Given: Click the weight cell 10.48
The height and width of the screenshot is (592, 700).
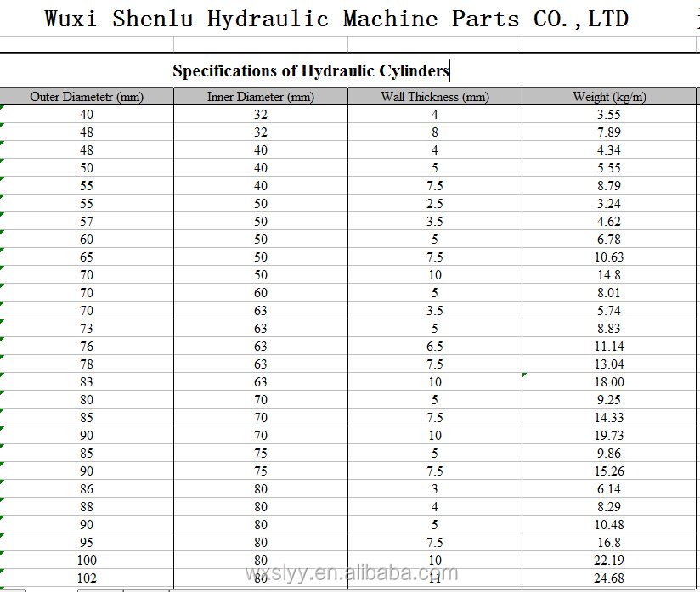Looking at the screenshot, I should pos(609,526).
